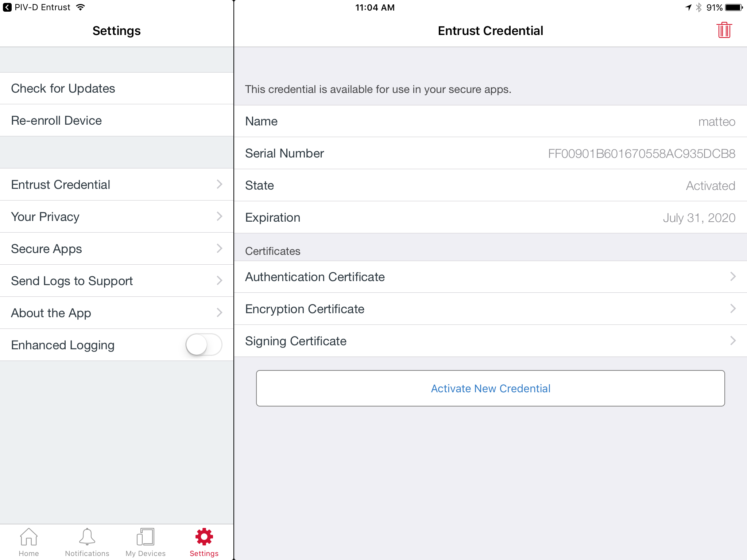The image size is (747, 560).
Task: Tap the credential availability message text
Action: click(x=378, y=89)
